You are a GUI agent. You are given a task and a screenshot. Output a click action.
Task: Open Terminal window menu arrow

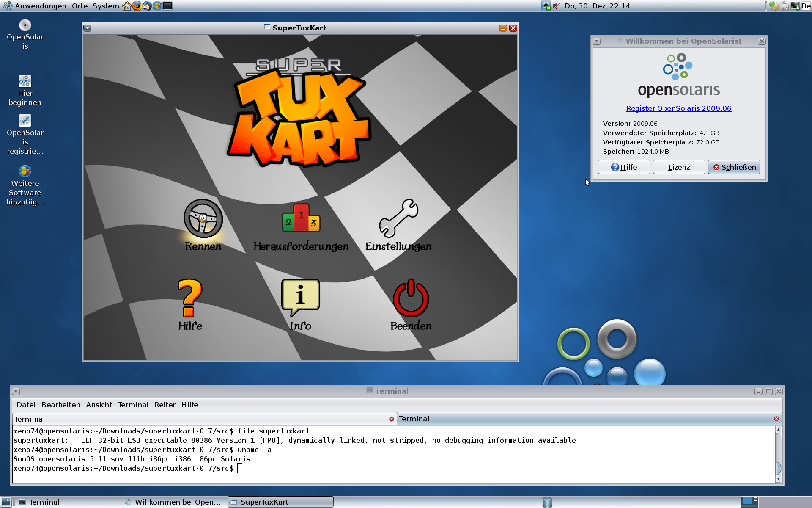[16, 391]
